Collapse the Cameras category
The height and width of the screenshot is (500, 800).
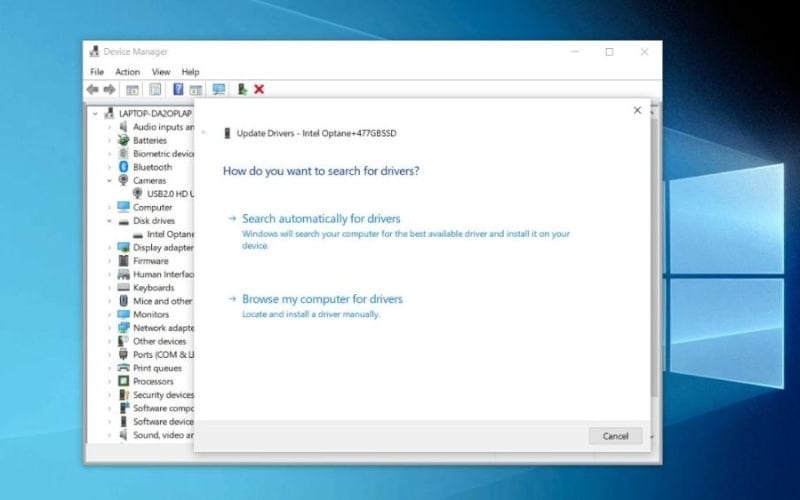click(x=109, y=181)
